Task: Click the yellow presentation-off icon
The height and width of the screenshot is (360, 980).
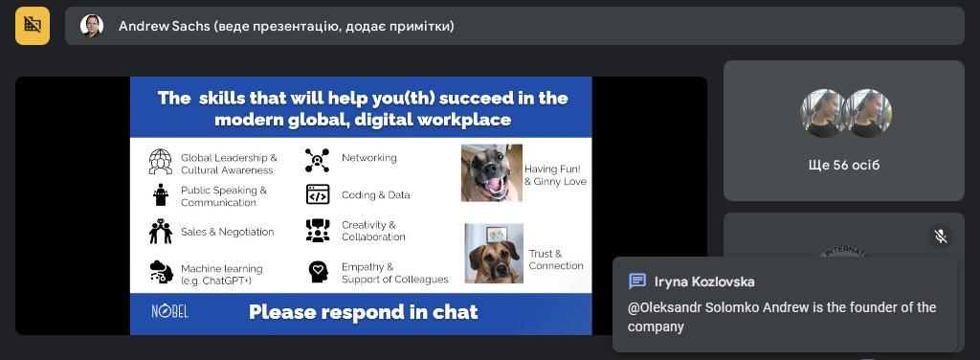Action: click(x=33, y=26)
